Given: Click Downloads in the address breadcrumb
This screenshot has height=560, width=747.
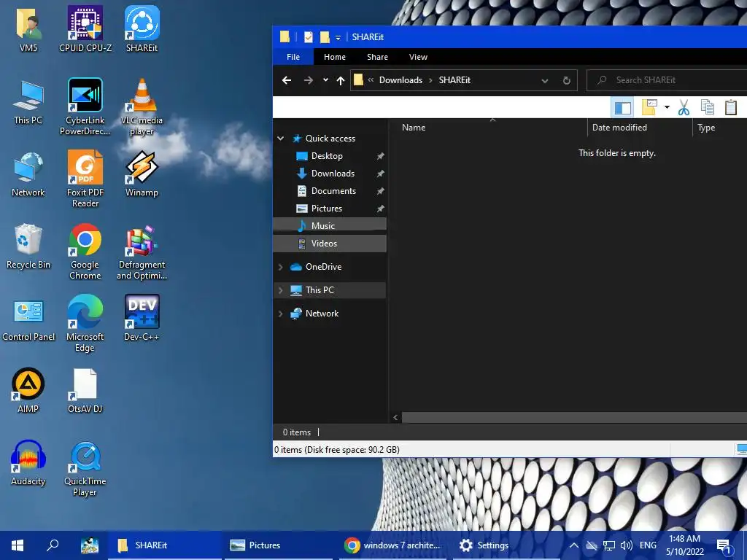Looking at the screenshot, I should click(x=400, y=80).
